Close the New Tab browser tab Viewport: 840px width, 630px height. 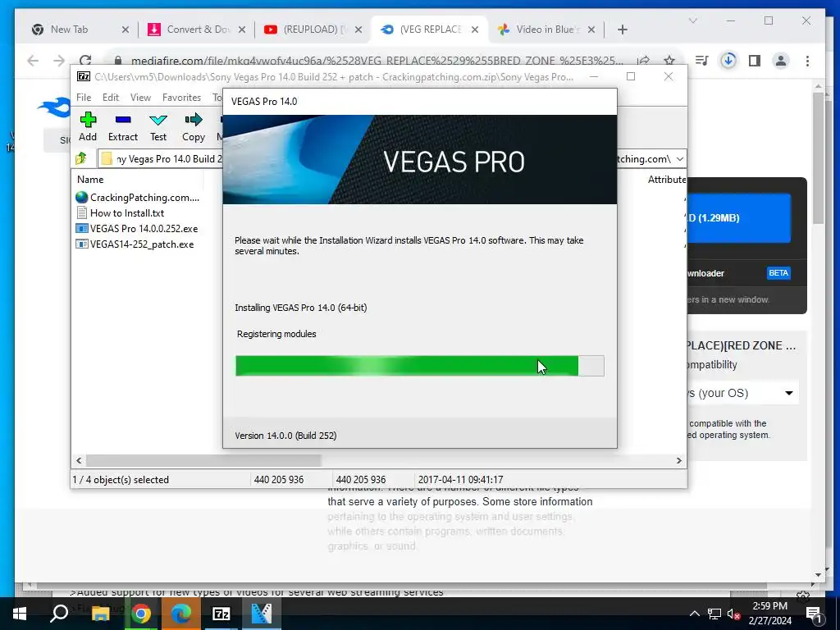click(x=126, y=30)
